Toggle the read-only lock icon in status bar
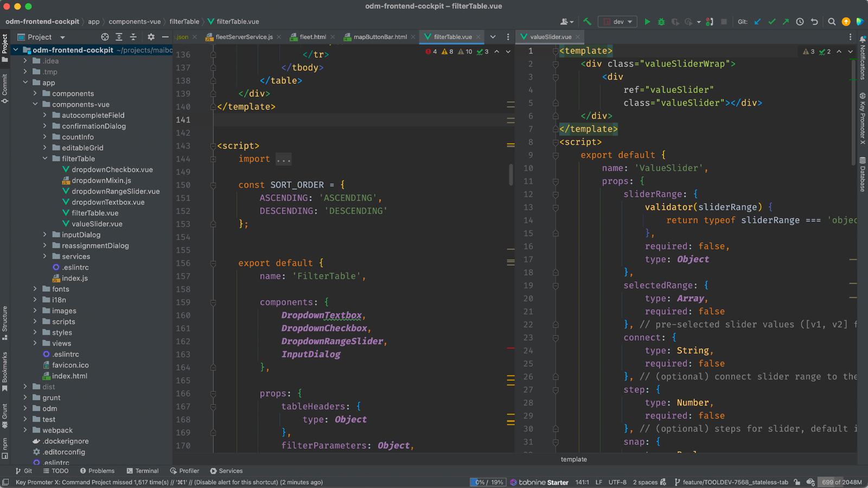Screen dimensions: 868x488 (796, 482)
